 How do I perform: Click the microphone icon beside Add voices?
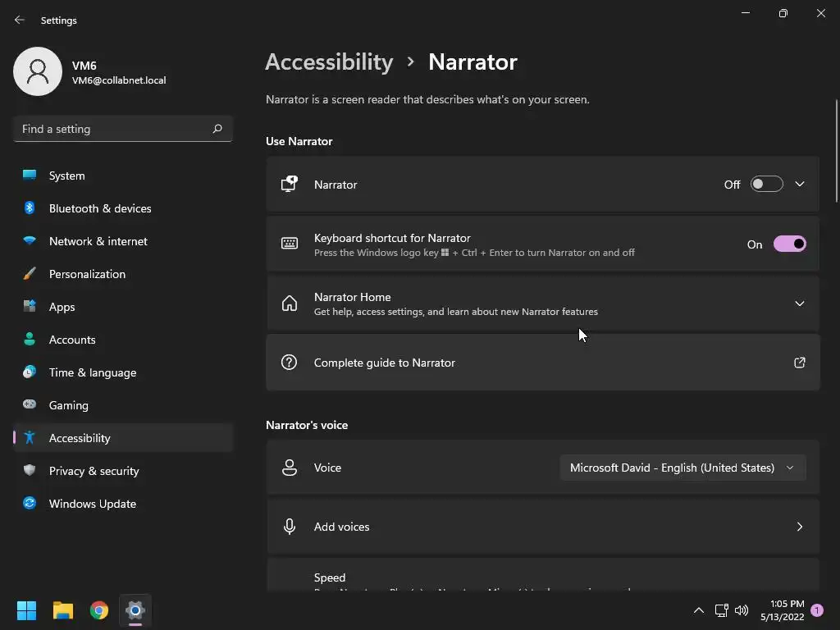click(x=289, y=527)
